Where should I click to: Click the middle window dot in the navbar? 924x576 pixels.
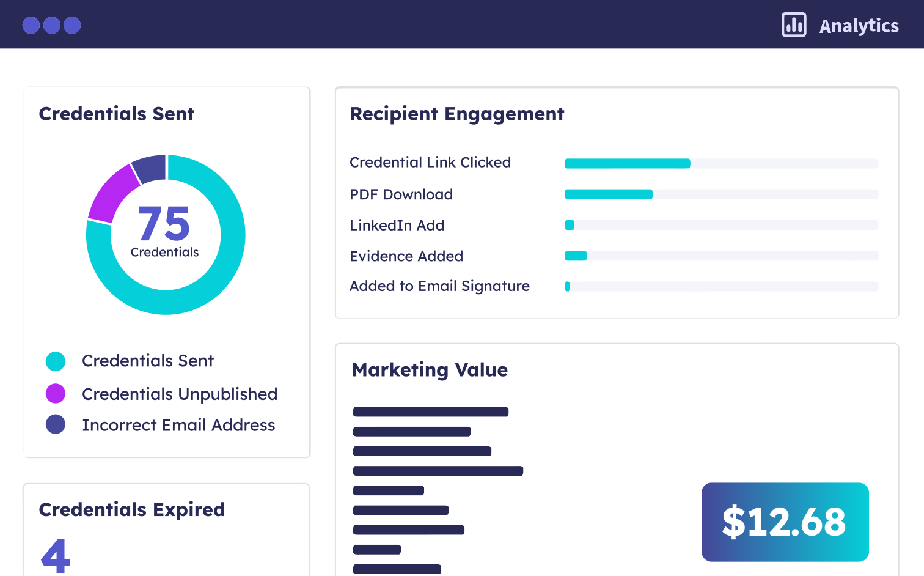(51, 25)
